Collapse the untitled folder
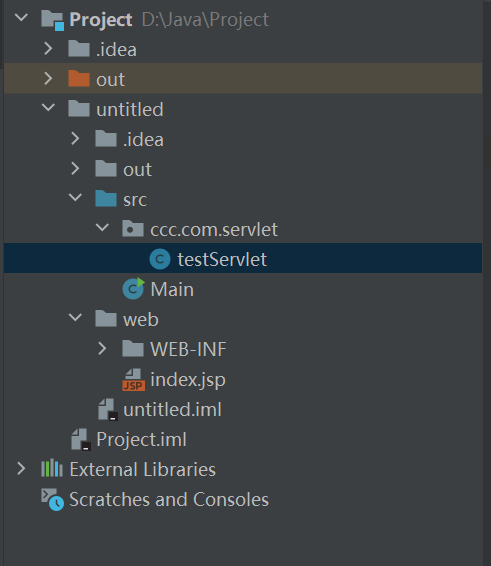The height and width of the screenshot is (566, 491). [x=48, y=107]
